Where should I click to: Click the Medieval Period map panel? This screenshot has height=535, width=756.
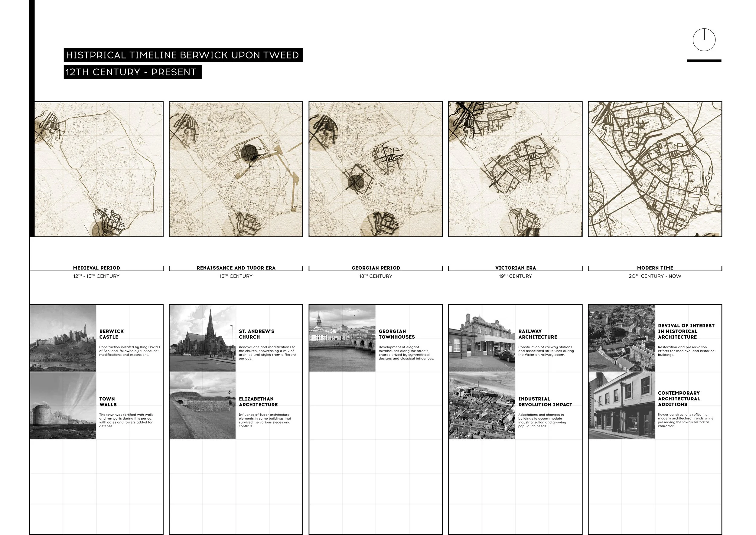tap(99, 169)
